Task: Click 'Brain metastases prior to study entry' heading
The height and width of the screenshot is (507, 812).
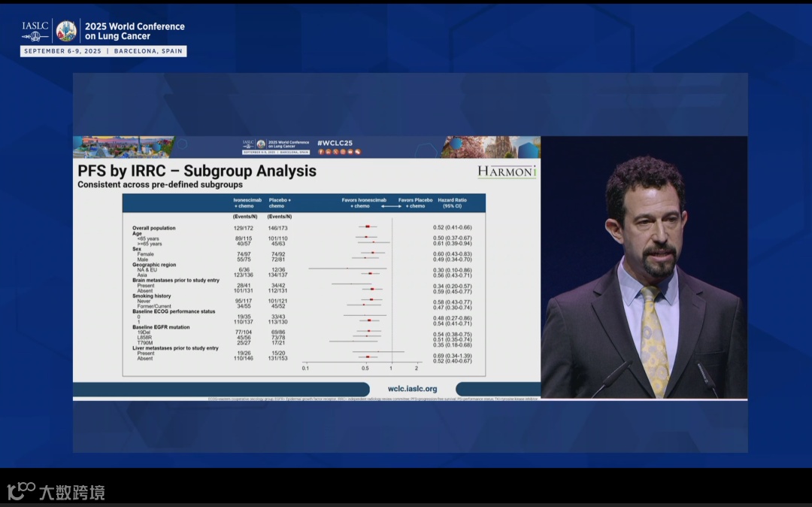Action: pyautogui.click(x=175, y=280)
